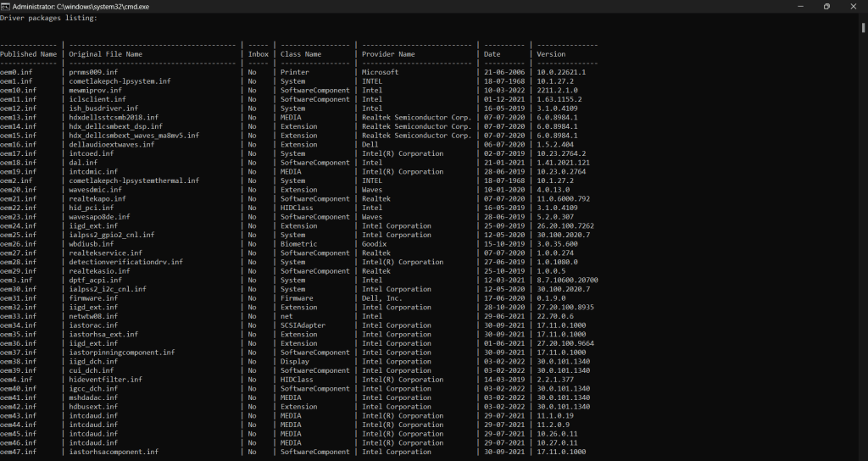Click prnms009.inf file name text
The width and height of the screenshot is (868, 461).
(x=93, y=73)
